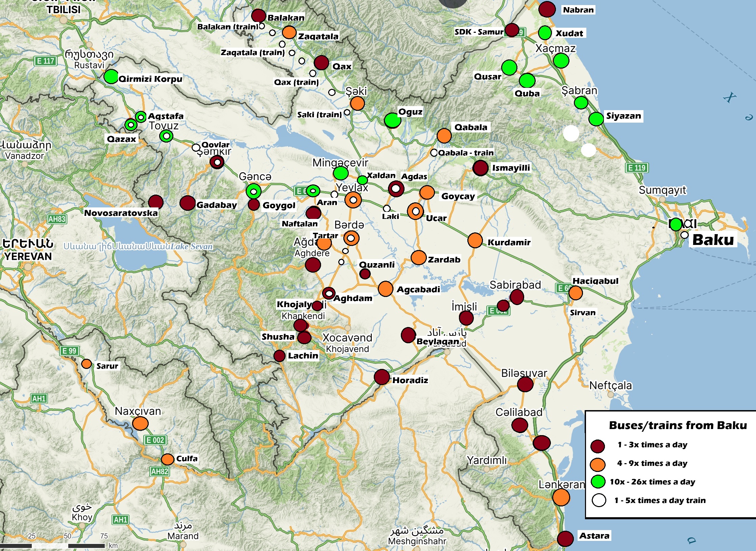The image size is (756, 551).
Task: Click the green legend swatch
Action: click(x=598, y=482)
